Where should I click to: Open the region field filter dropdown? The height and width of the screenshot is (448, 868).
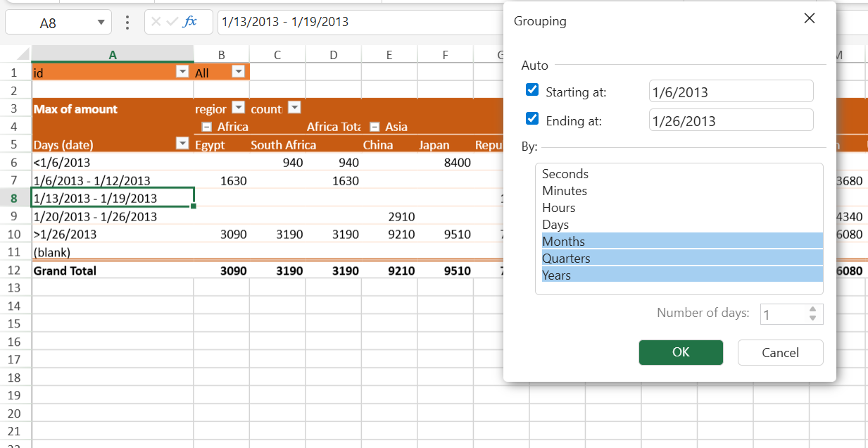click(x=239, y=108)
